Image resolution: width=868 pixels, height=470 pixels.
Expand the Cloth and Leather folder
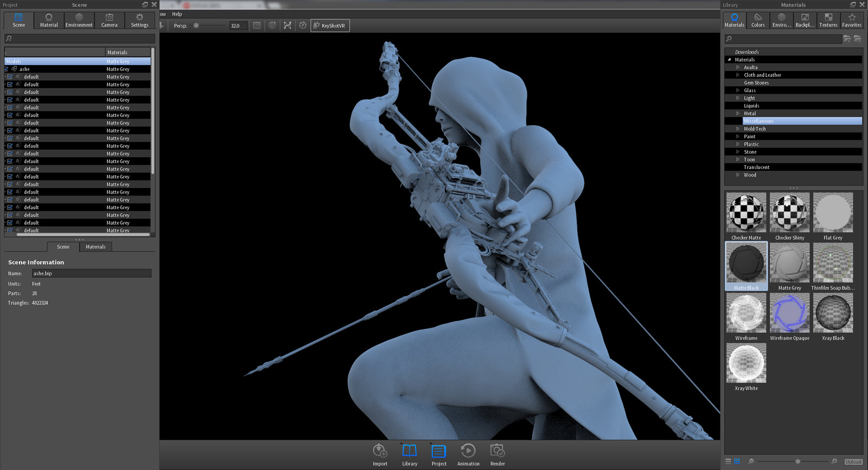(x=738, y=75)
